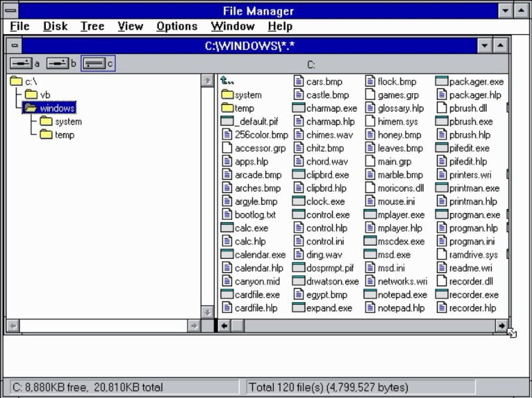Open the C:\WINDOWS child window control menu

point(15,45)
